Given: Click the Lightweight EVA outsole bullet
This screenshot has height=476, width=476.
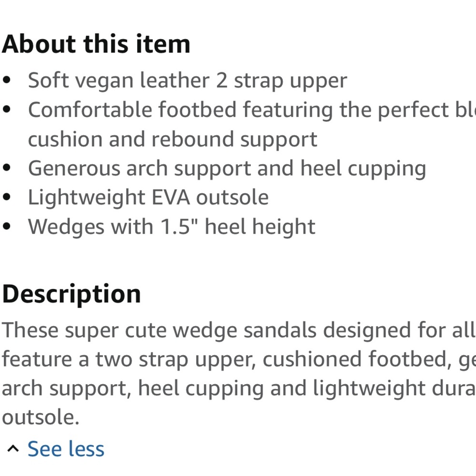Looking at the screenshot, I should click(149, 197).
